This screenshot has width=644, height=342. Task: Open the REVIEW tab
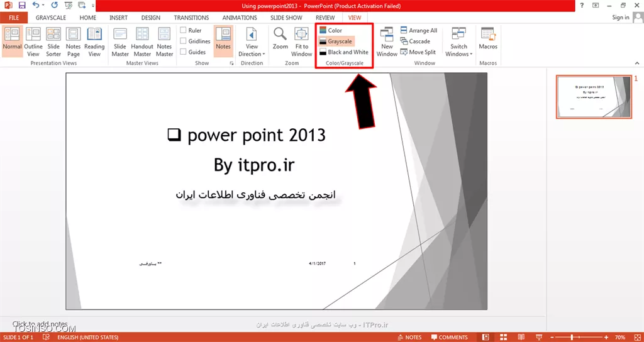[x=325, y=18]
